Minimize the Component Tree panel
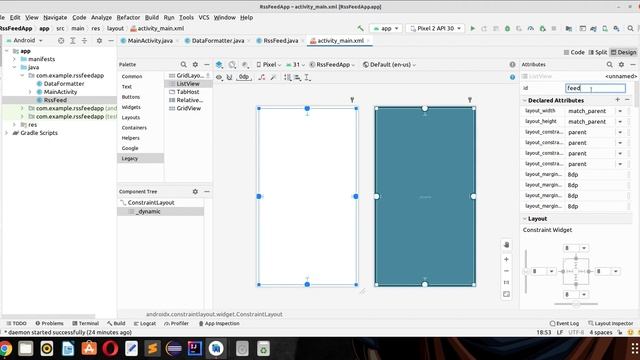This screenshot has height=360, width=640. pos(207,191)
